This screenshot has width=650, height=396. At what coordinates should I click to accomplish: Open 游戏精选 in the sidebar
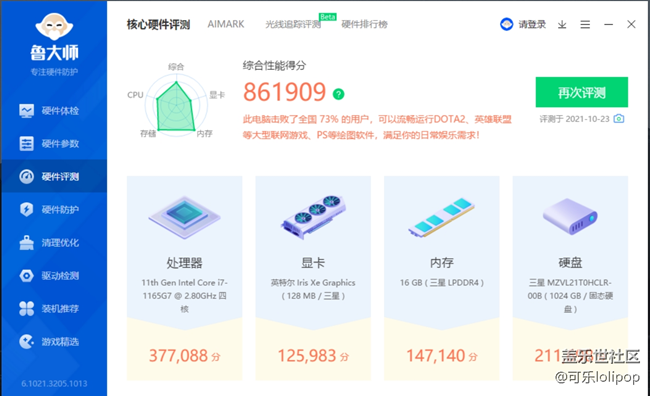(x=54, y=342)
